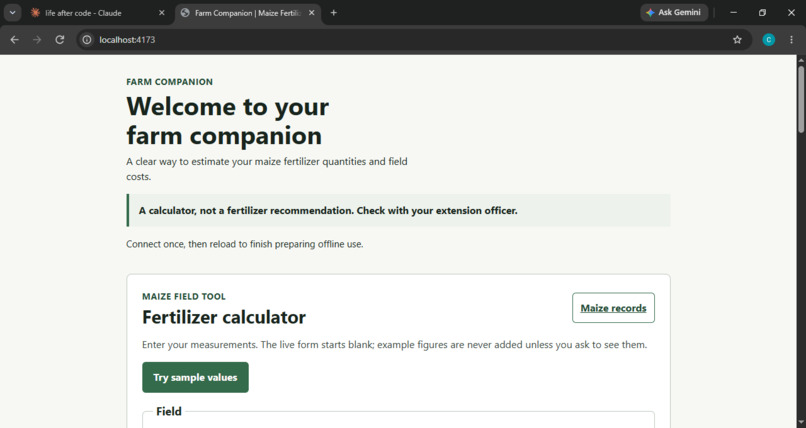This screenshot has width=806, height=428.
Task: Click the page vertical scrollbar thumb
Action: [801, 99]
